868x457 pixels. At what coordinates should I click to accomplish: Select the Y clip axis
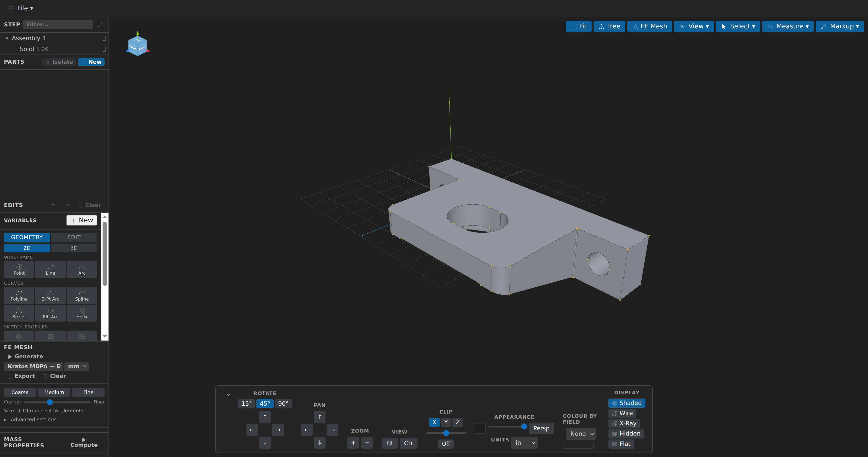(x=446, y=422)
